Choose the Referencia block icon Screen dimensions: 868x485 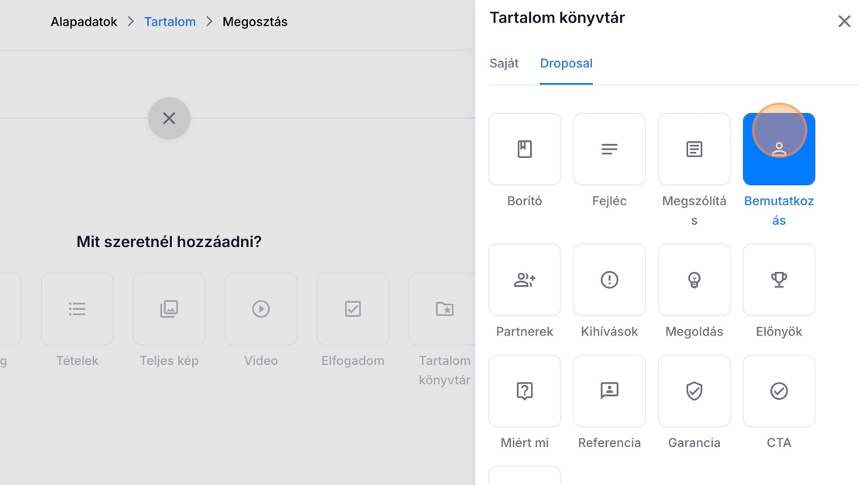[x=609, y=391]
